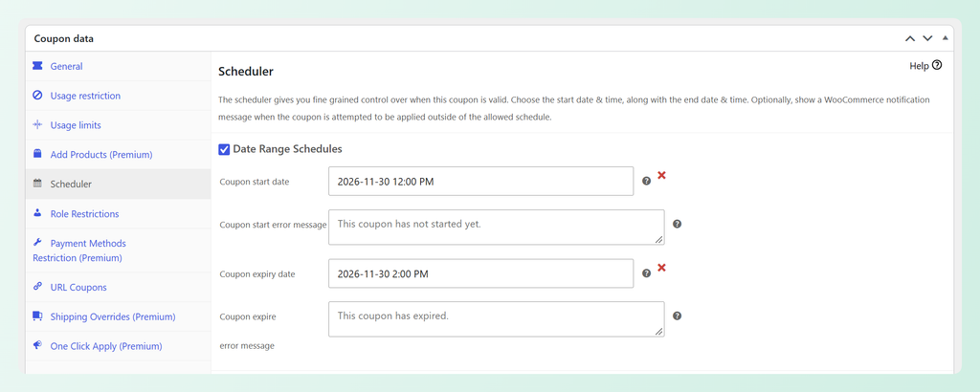
Task: Click help tooltip beside start error message
Action: (677, 224)
